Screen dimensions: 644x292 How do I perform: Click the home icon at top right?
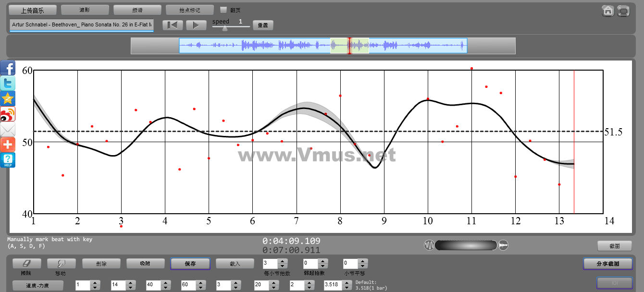tap(608, 11)
